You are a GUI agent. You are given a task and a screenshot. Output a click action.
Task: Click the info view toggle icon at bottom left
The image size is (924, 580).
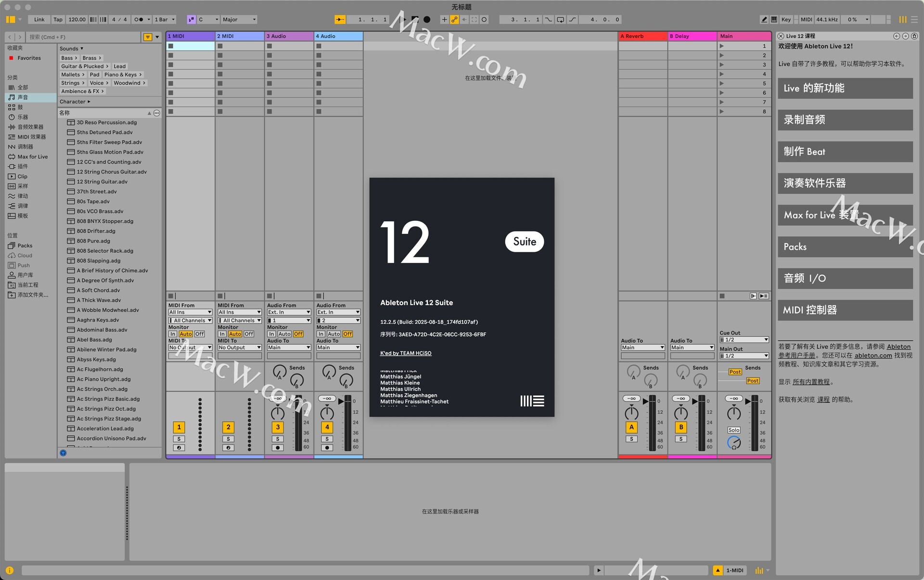[10, 570]
